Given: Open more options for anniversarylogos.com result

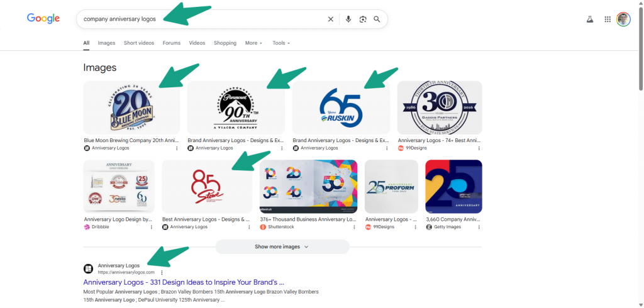Looking at the screenshot, I should pyautogui.click(x=162, y=272).
